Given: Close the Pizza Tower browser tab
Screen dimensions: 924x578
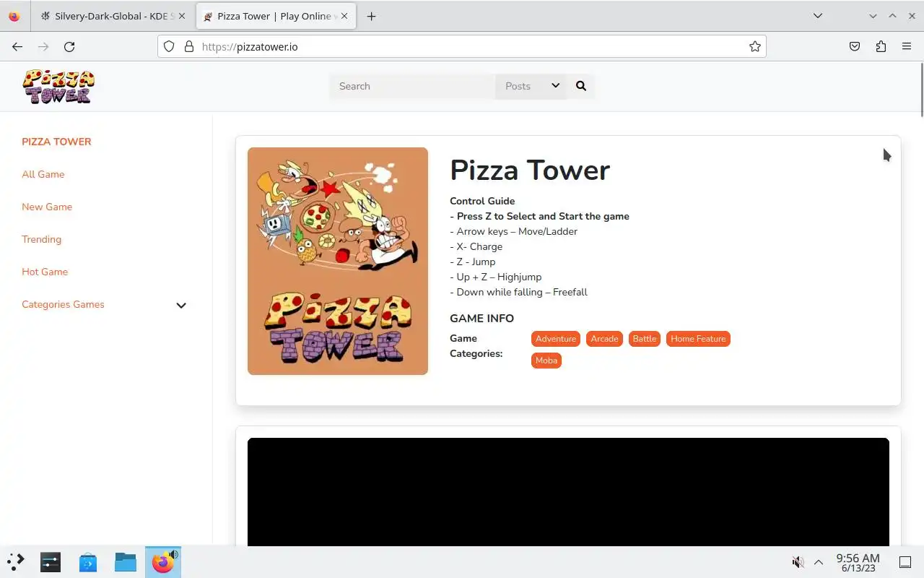Looking at the screenshot, I should point(345,16).
